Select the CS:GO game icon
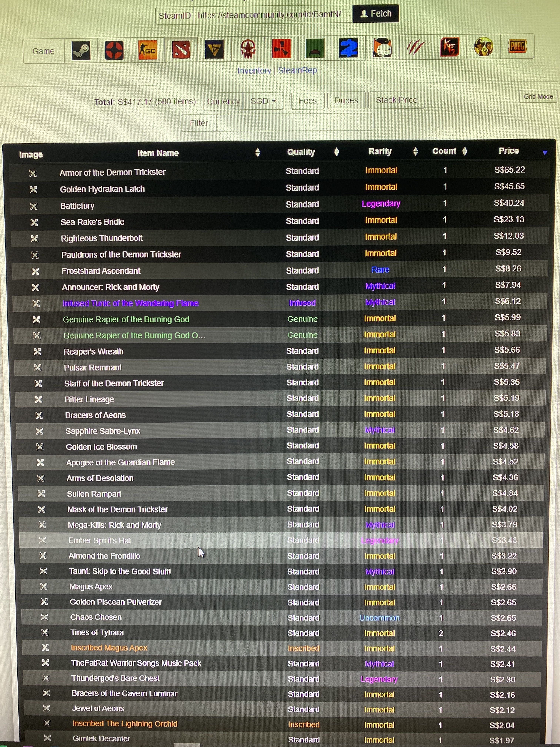 coord(148,50)
